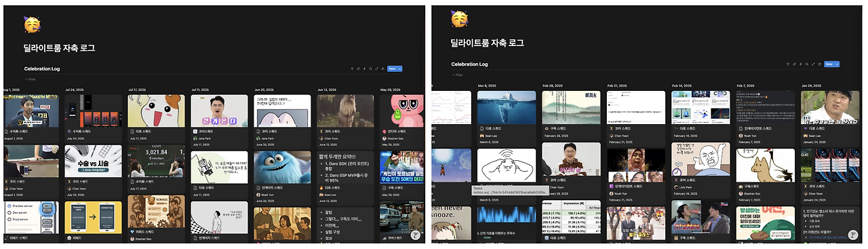Open filter icon in right window toolbar

788,64
